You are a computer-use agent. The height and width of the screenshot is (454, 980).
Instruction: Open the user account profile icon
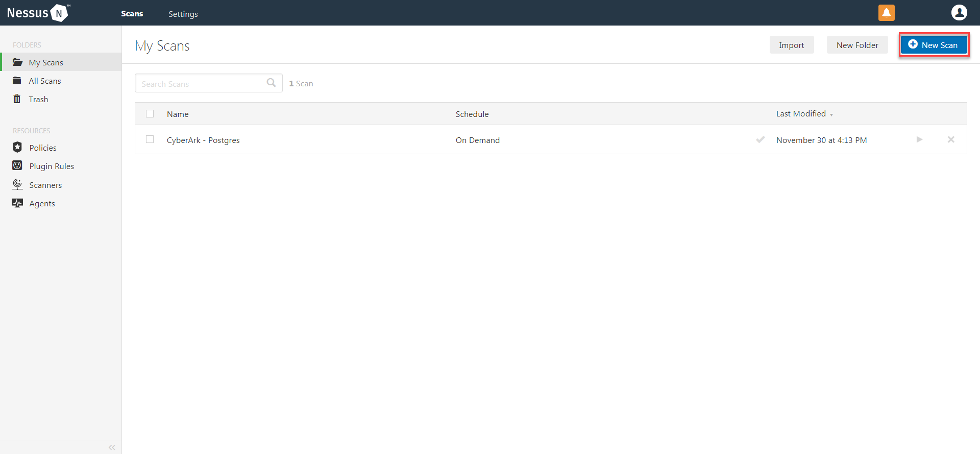click(x=959, y=13)
